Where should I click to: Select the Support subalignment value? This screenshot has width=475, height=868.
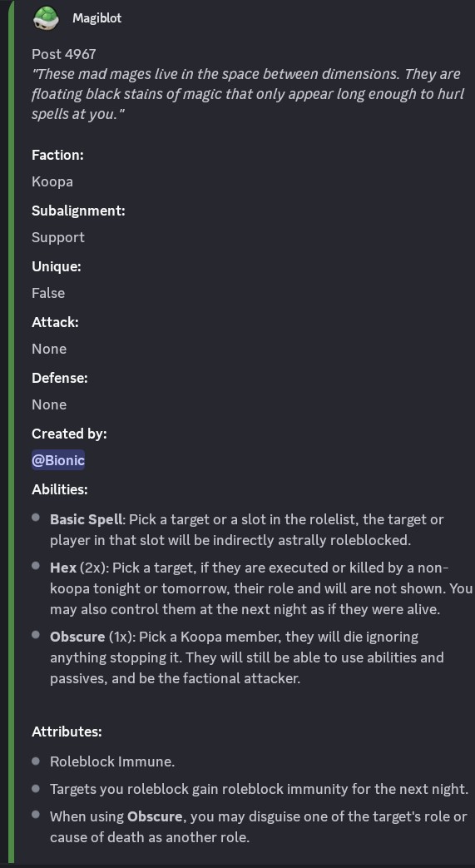pos(58,237)
